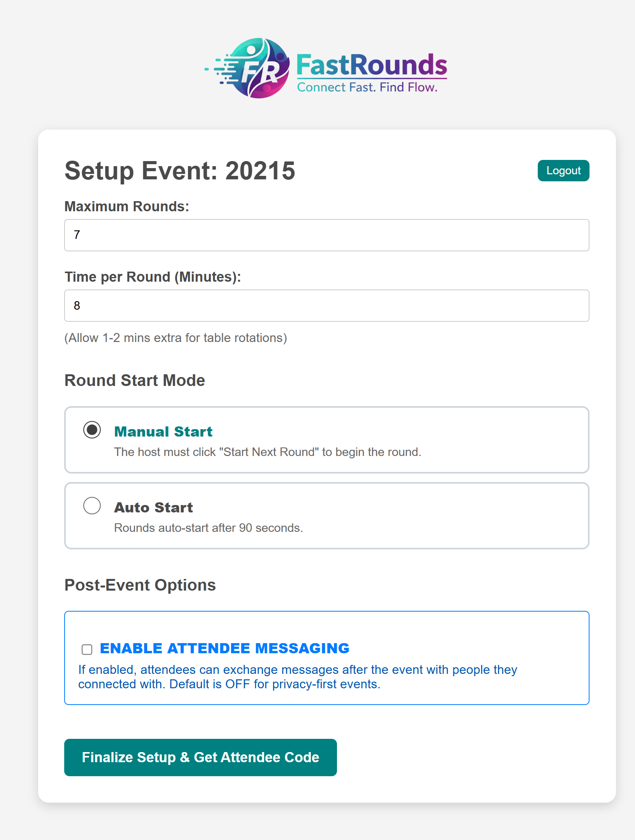Click the Setup Event: 20215 heading

point(179,170)
